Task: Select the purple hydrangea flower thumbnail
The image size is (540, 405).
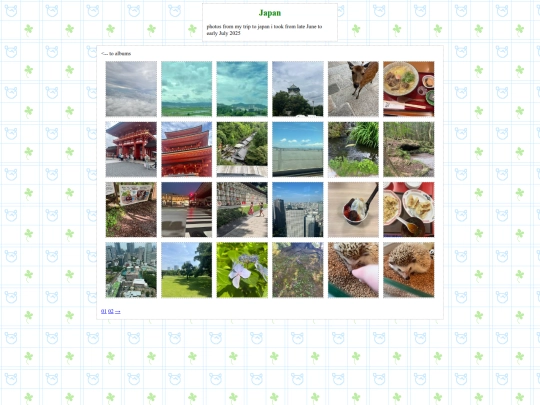Action: tap(242, 270)
